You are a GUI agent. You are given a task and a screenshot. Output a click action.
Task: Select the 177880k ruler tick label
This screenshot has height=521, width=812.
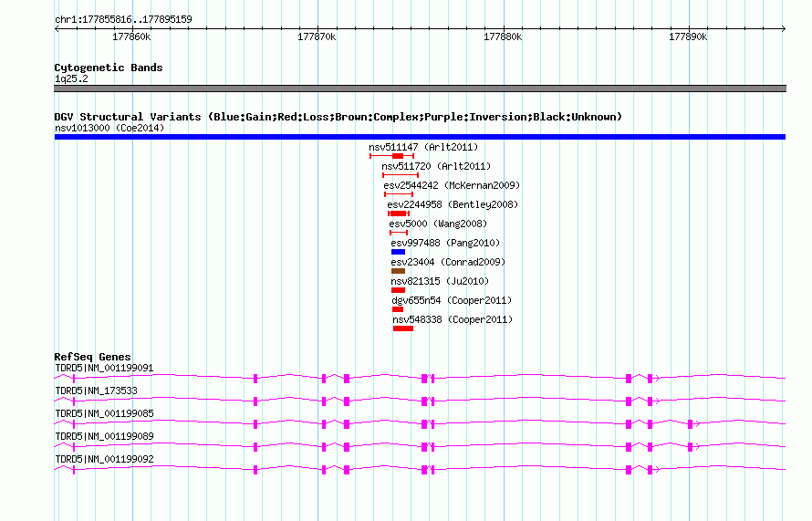[503, 36]
